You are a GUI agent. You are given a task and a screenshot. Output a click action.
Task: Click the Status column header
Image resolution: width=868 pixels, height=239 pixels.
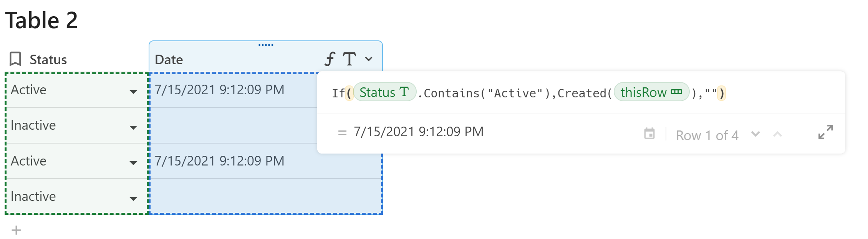(48, 60)
